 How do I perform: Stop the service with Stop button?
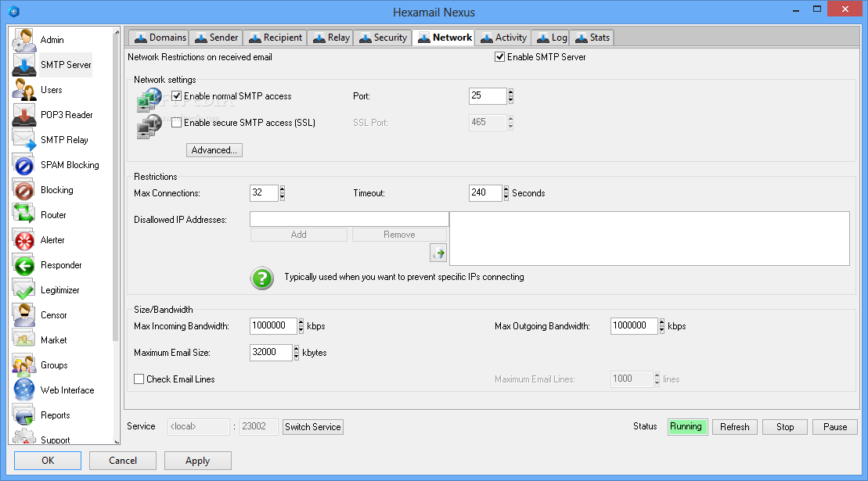click(x=785, y=427)
